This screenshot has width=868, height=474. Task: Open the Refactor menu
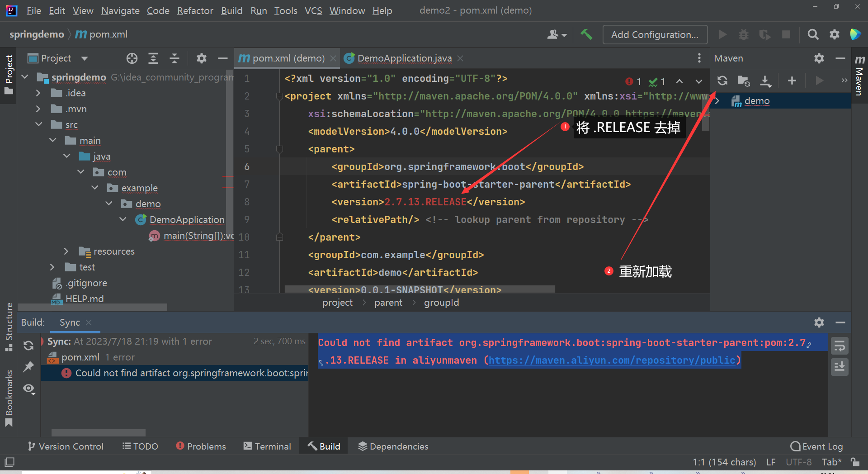click(195, 10)
